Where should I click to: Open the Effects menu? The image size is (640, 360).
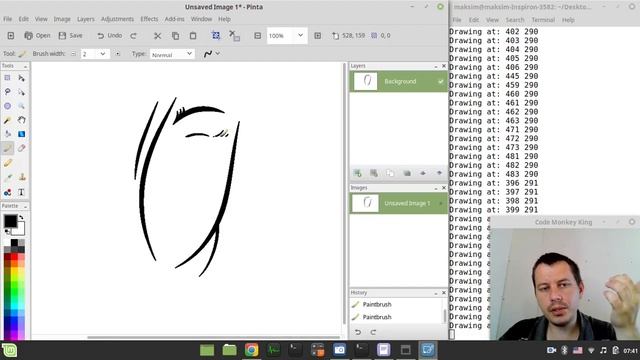pos(149,19)
